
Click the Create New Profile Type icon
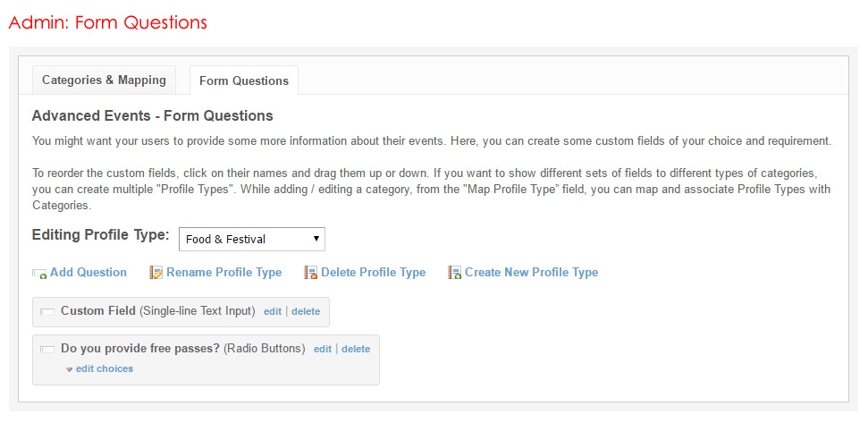[x=454, y=273]
